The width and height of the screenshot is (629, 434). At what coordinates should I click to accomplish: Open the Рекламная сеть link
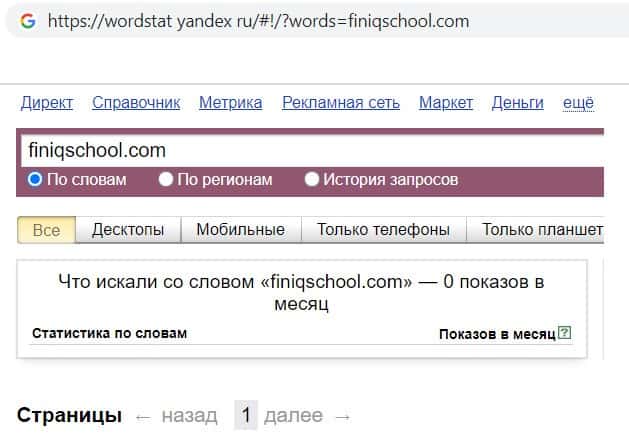(341, 103)
